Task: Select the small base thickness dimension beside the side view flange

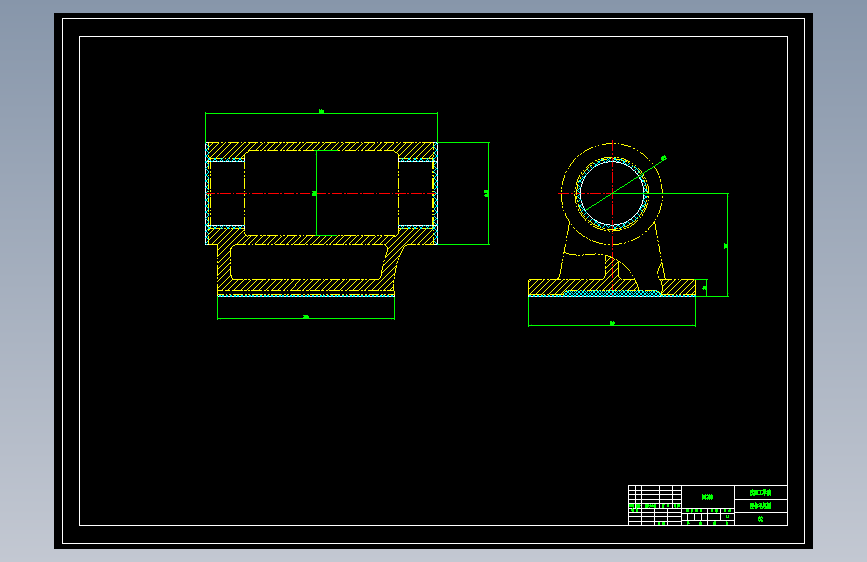Action: pyautogui.click(x=704, y=288)
